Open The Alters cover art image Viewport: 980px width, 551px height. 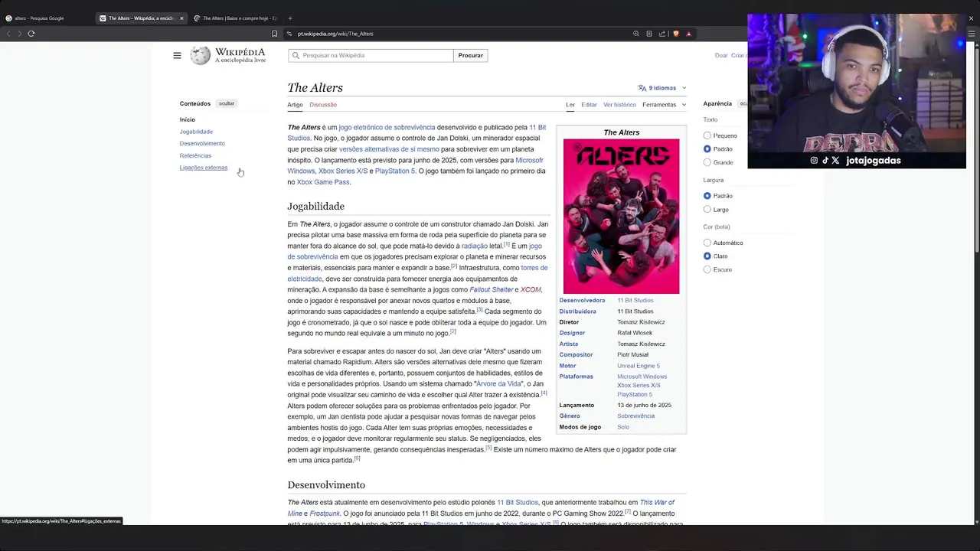pos(621,217)
